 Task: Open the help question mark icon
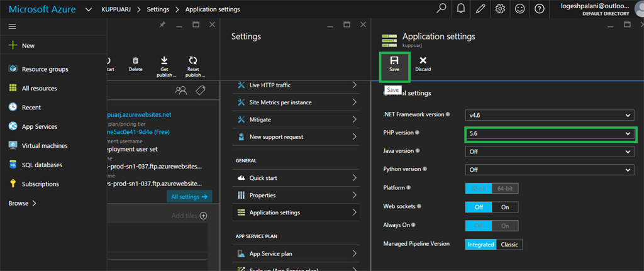pos(539,9)
